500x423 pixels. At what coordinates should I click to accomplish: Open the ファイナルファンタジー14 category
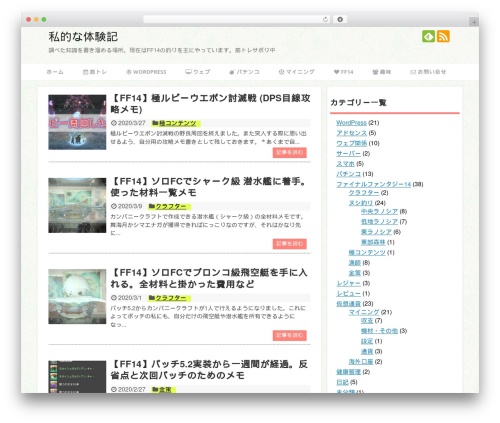(373, 184)
